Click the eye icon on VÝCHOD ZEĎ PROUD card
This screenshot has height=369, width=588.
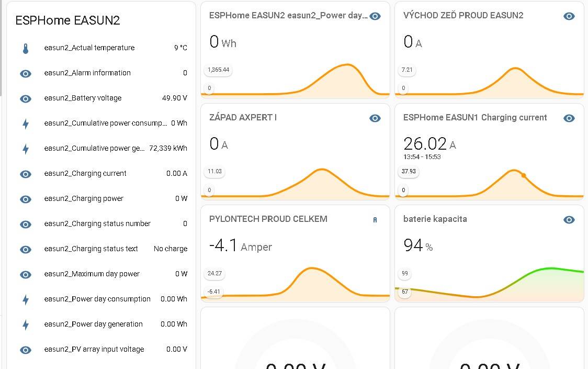[569, 16]
